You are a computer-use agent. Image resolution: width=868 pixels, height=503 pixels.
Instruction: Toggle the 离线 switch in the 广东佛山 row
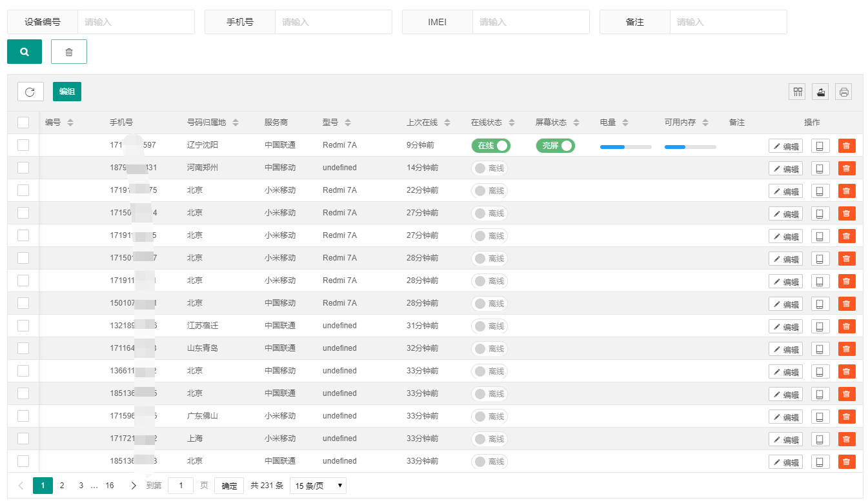pyautogui.click(x=489, y=417)
